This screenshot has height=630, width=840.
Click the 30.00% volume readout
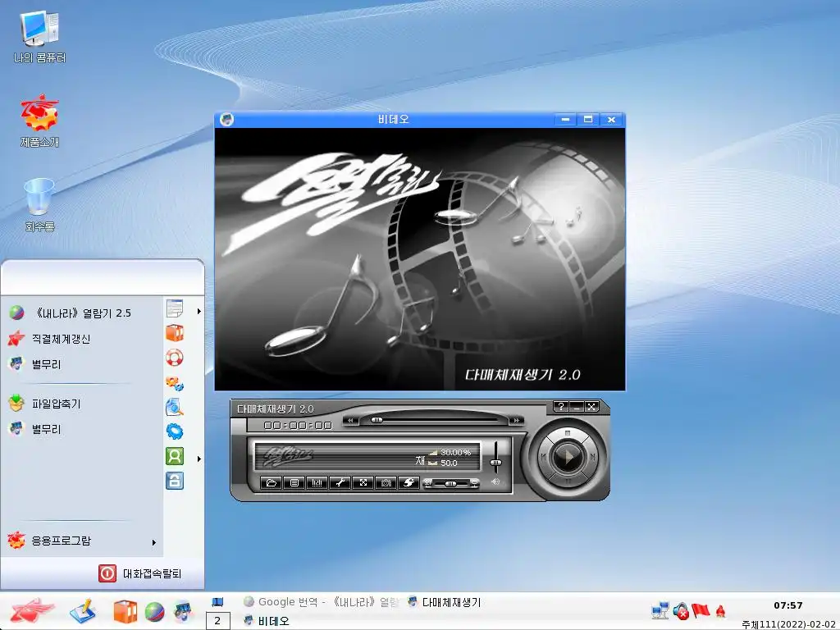click(455, 453)
